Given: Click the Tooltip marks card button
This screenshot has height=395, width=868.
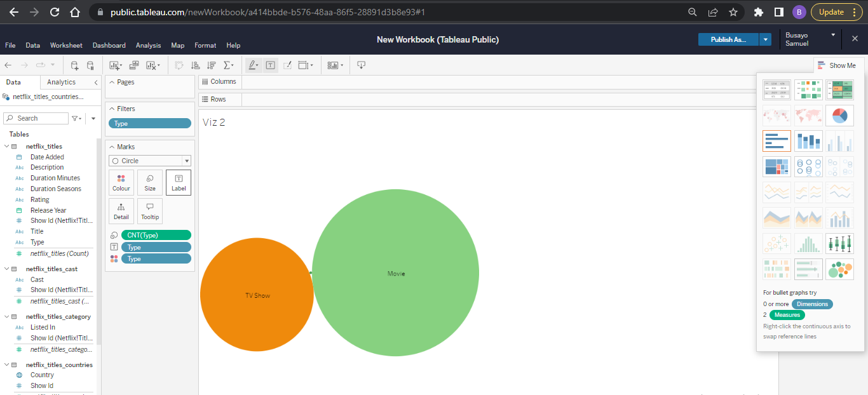Looking at the screenshot, I should click(x=150, y=211).
